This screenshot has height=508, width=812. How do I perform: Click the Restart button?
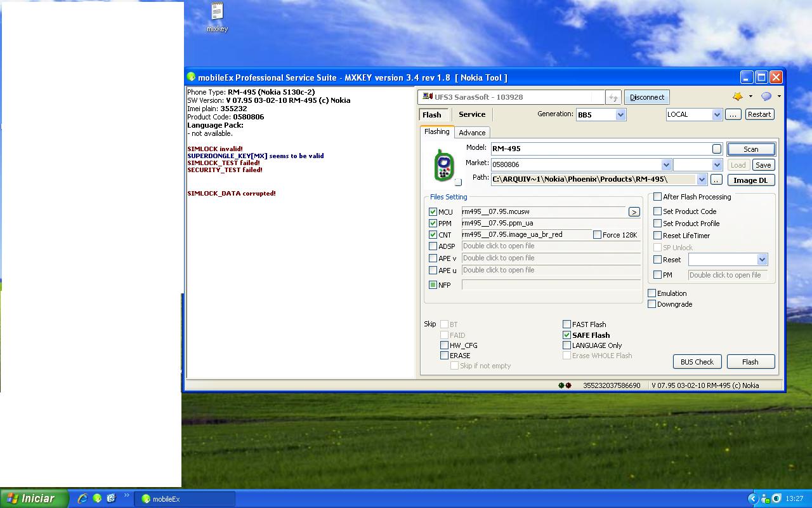759,114
